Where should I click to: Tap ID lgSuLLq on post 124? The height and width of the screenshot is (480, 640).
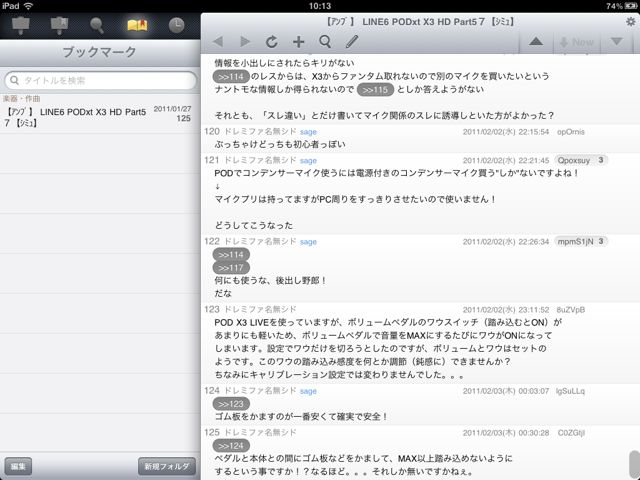[570, 391]
